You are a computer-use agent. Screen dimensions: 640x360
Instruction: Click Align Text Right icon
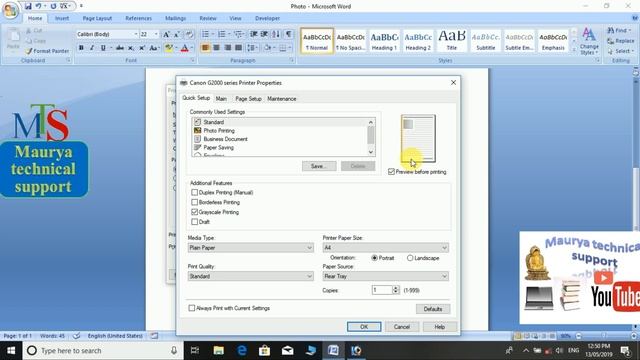point(227,48)
